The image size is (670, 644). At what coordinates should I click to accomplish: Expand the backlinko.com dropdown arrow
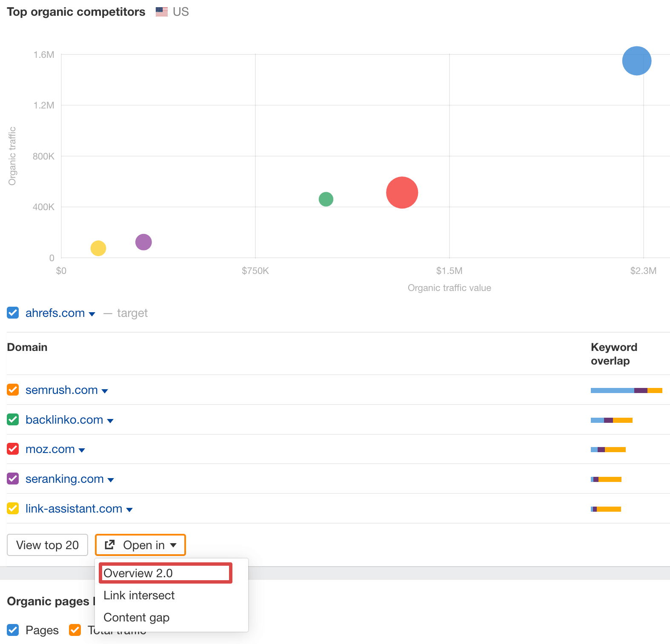110,421
